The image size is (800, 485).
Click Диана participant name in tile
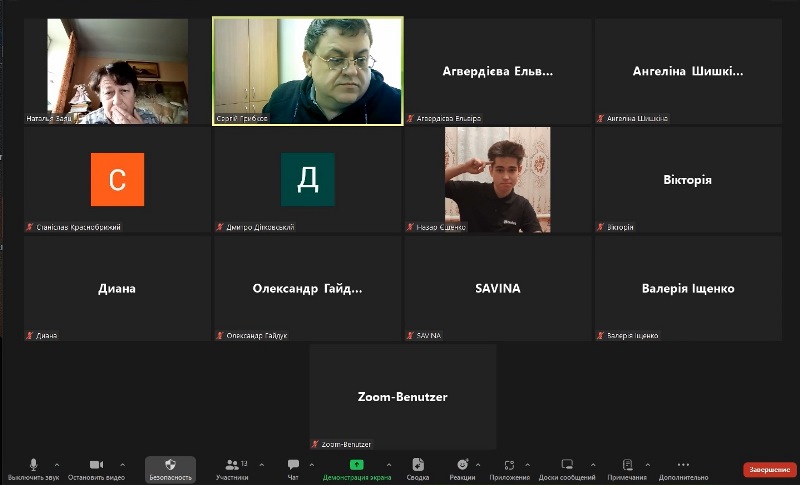[117, 289]
